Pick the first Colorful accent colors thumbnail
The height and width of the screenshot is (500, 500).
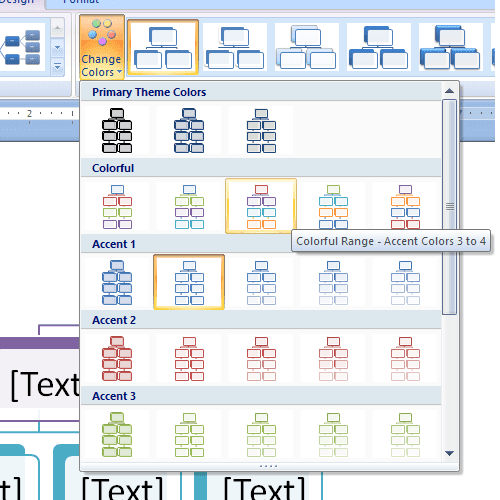pyautogui.click(x=117, y=206)
